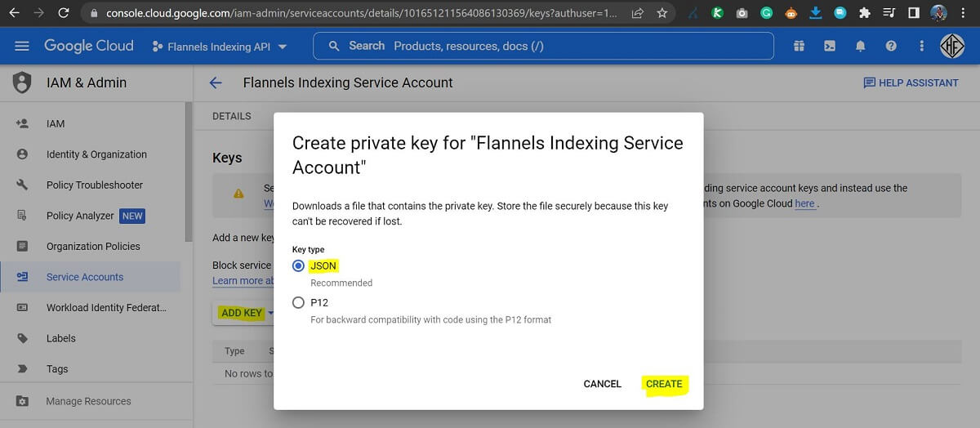Click the Search products field
Screen dimensions: 980x428
pos(543,46)
